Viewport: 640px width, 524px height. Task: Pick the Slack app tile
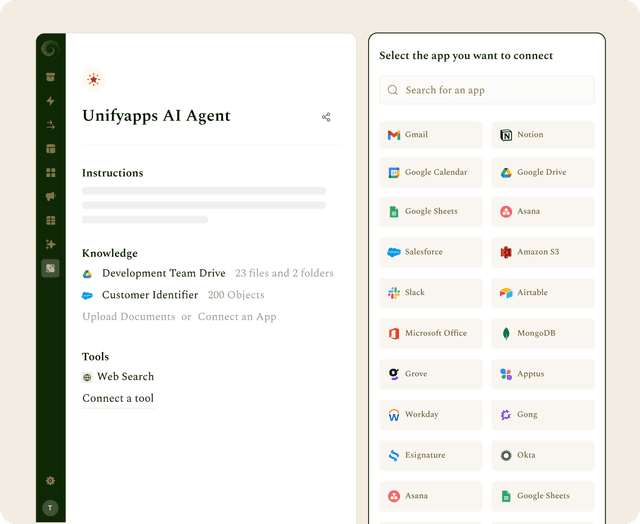coord(431,293)
